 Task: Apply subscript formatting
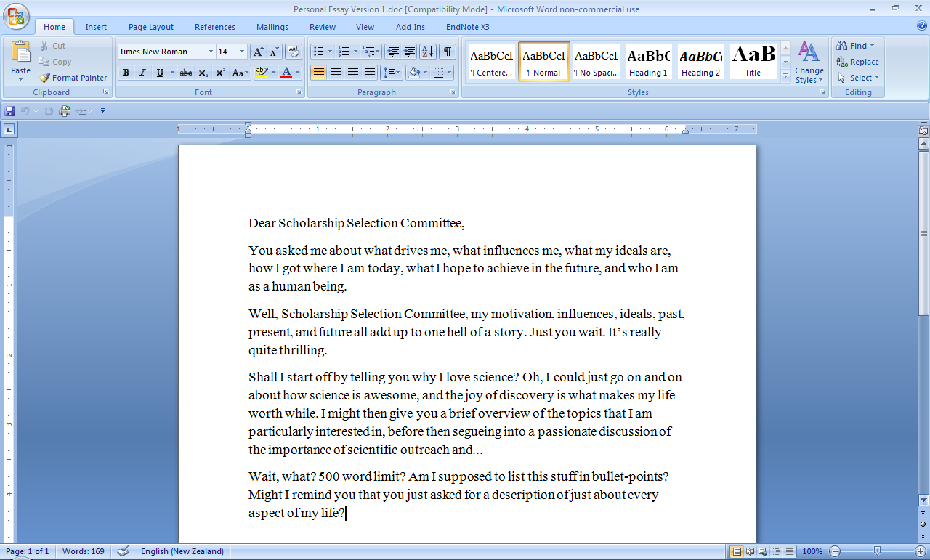point(203,73)
